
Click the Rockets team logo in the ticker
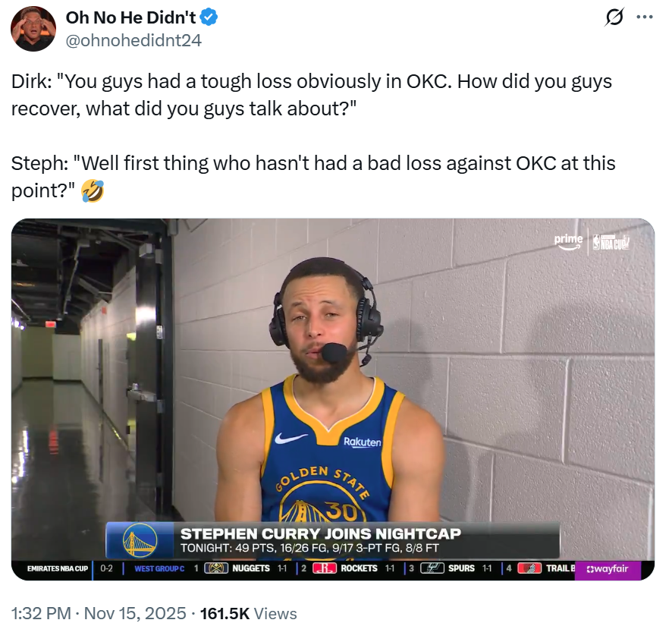(324, 568)
